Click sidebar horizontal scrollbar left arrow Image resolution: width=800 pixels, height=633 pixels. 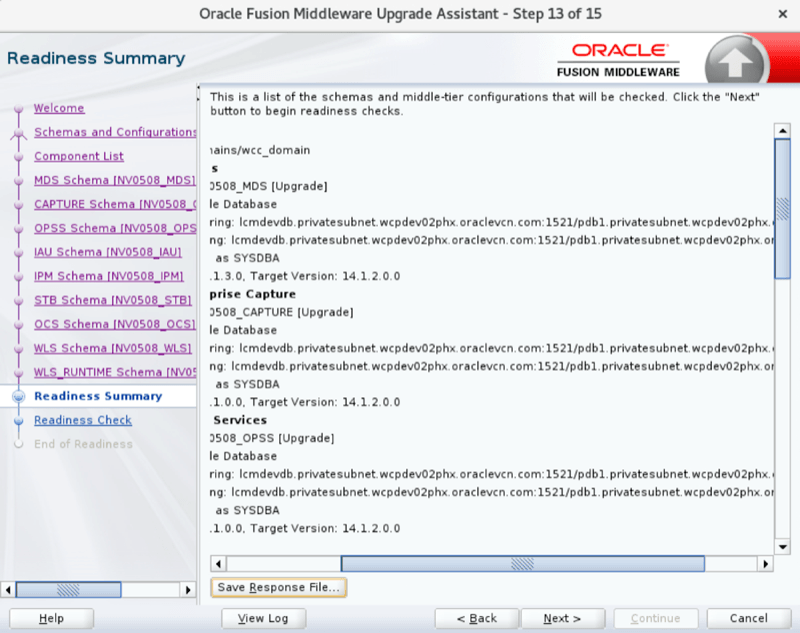(x=8, y=590)
